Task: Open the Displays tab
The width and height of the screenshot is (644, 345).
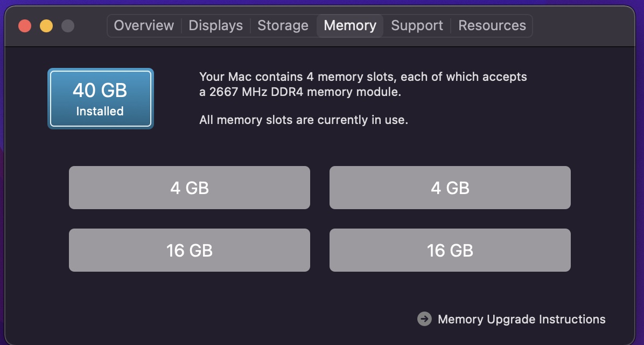Action: (x=215, y=25)
